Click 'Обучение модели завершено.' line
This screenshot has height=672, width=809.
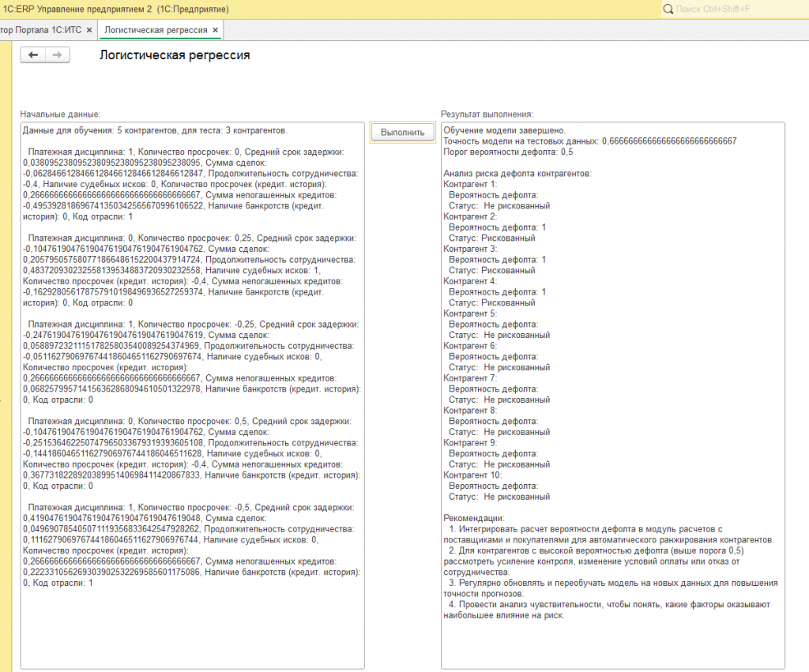pos(505,130)
